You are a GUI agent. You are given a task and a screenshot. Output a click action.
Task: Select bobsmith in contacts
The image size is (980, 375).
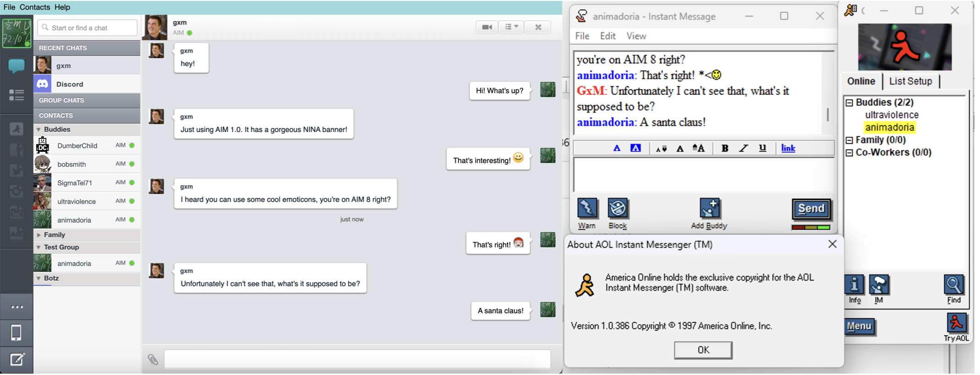87,164
